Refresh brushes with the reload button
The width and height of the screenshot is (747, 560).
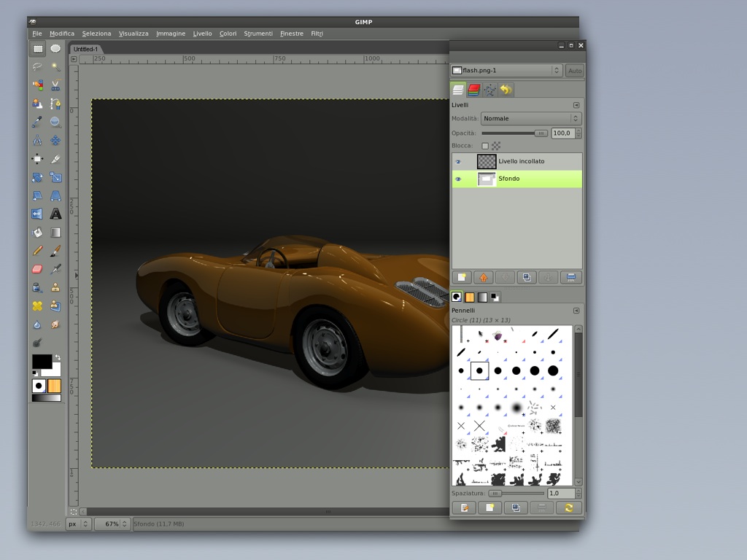point(568,507)
